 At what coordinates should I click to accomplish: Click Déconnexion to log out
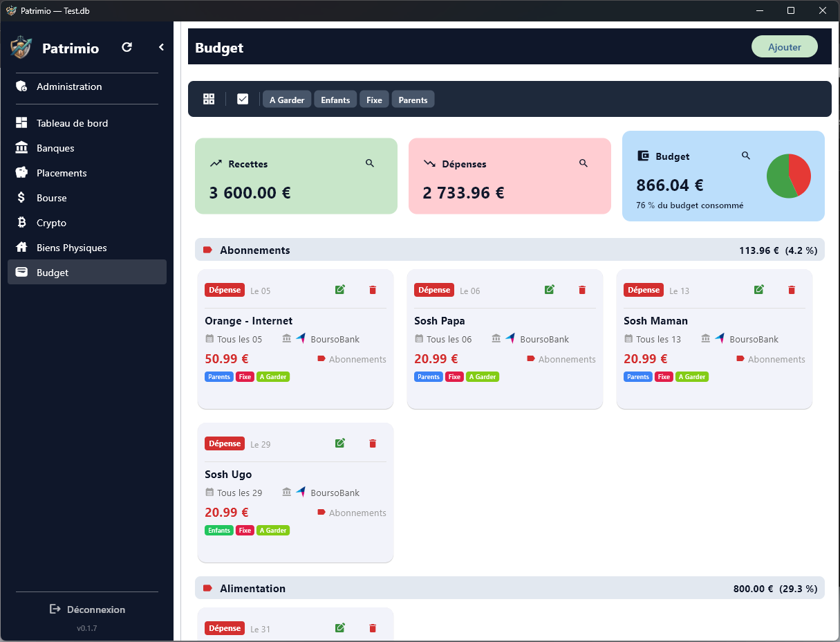pyautogui.click(x=87, y=609)
